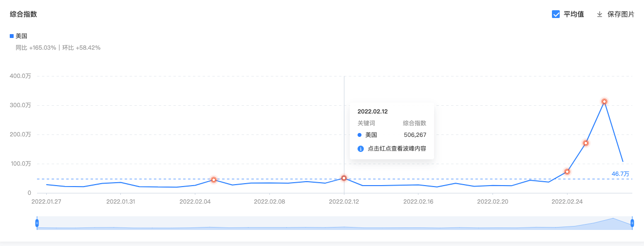Click the 2022.02.20 x-axis label

coord(492,201)
